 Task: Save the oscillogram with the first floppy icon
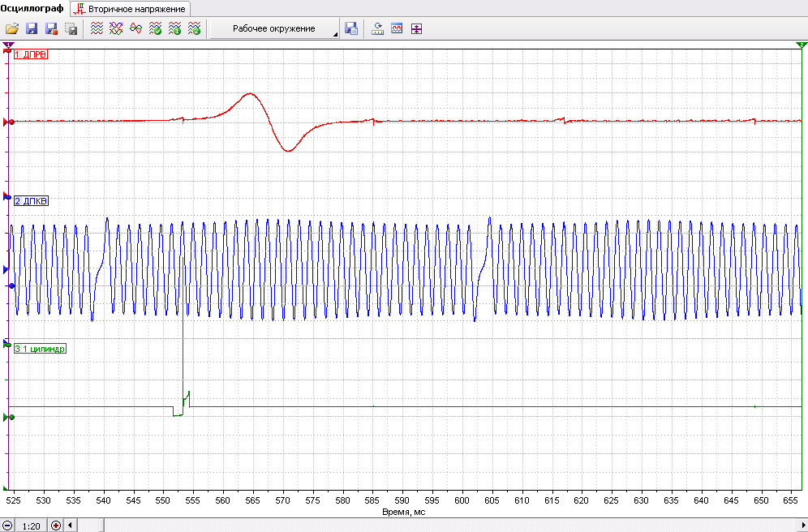point(32,29)
